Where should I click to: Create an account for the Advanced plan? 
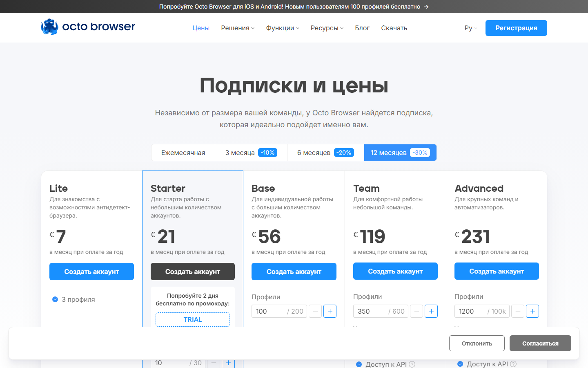(497, 271)
